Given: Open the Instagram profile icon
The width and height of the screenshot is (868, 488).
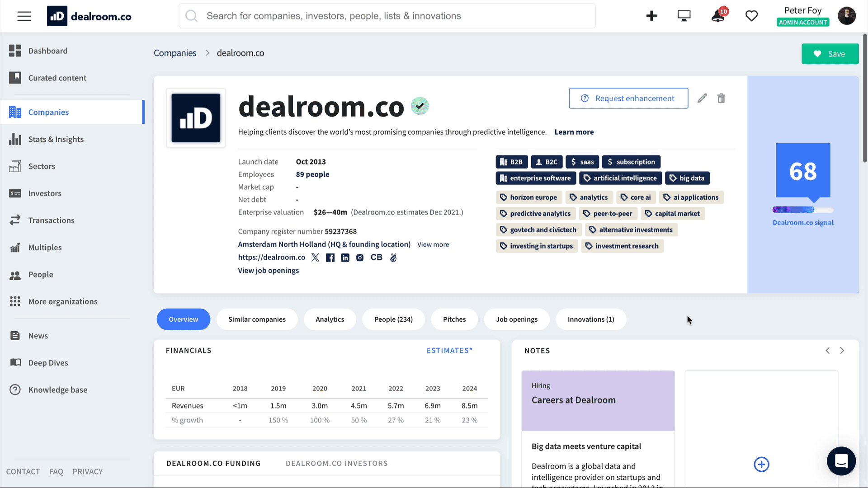Looking at the screenshot, I should [360, 258].
